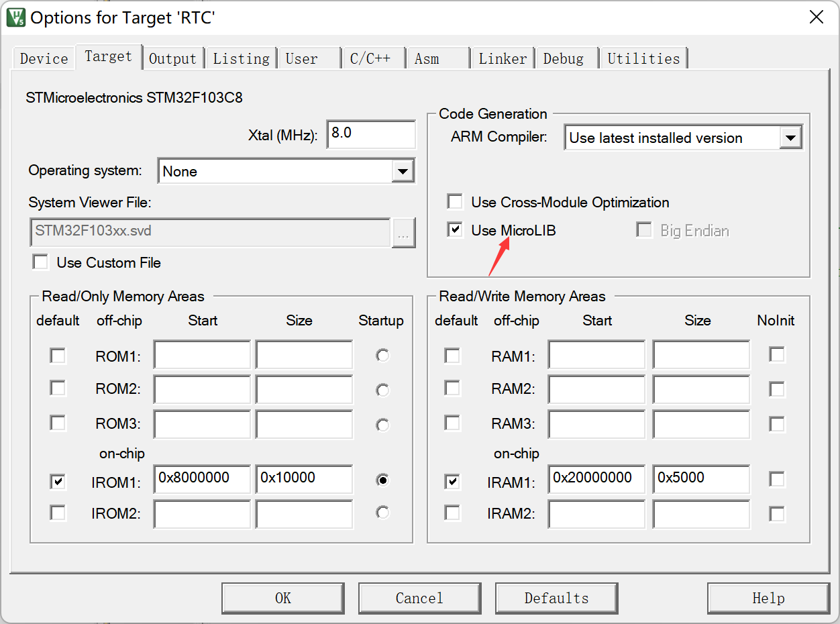The image size is (840, 624).
Task: Enable NoInit for RAM2
Action: click(x=777, y=388)
